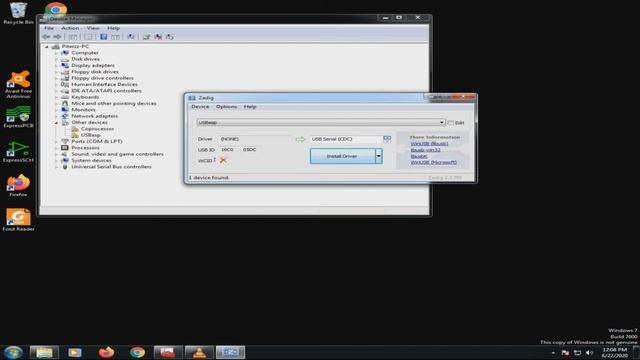Toggle Edit checkbox in Zadig
The height and width of the screenshot is (360, 640).
[451, 122]
